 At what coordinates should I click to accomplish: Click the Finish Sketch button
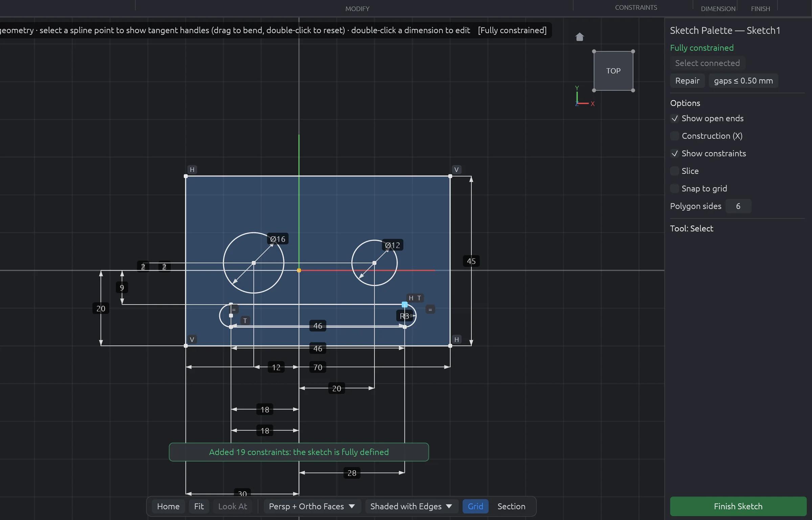738,506
